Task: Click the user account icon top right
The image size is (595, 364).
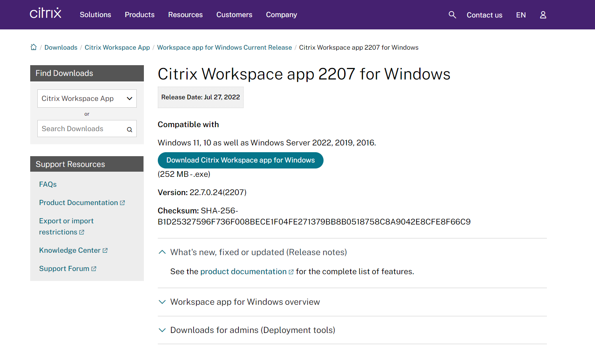Action: [543, 15]
